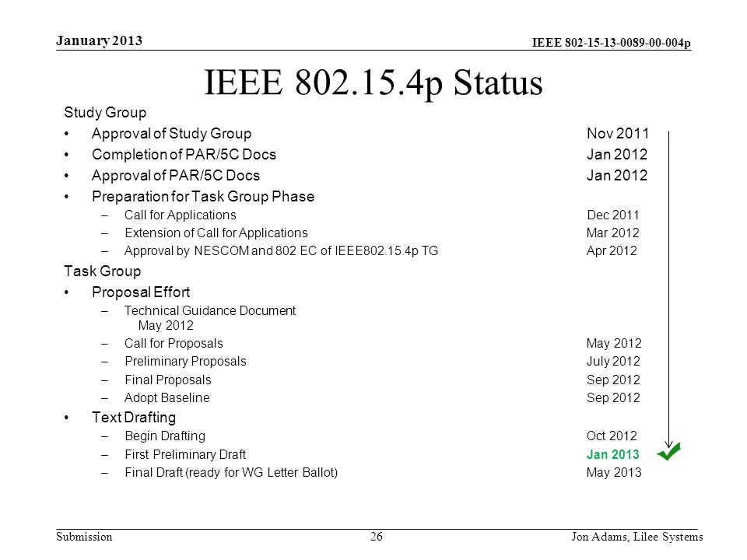
Task: Select Extension of Call for Applications line
Action: [216, 233]
